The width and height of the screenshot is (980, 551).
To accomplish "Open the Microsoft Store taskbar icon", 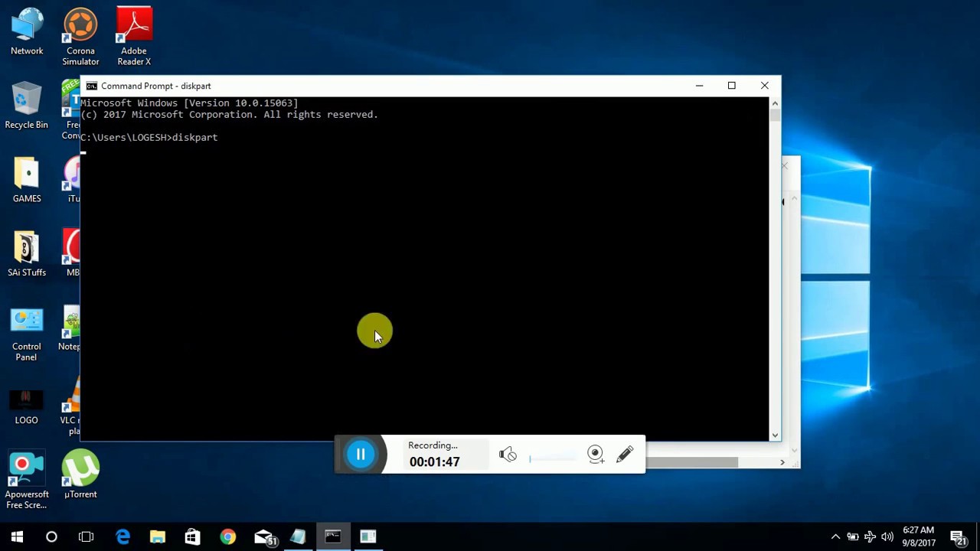I will tap(192, 536).
